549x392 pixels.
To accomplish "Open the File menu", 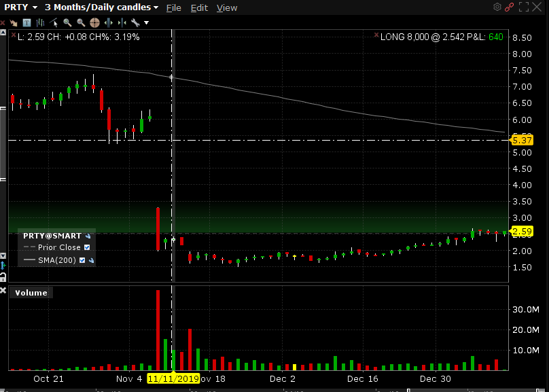I will 173,7.
